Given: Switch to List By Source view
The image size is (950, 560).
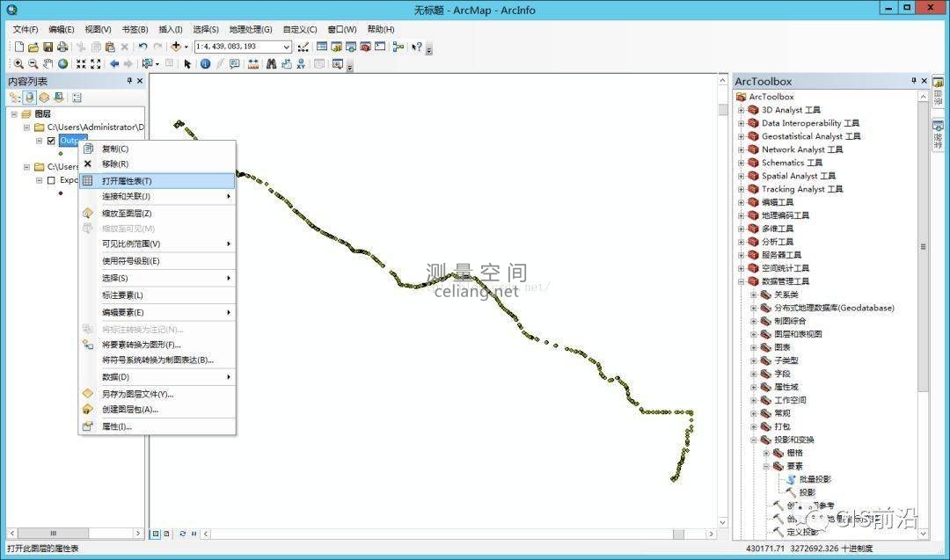Looking at the screenshot, I should (30, 98).
